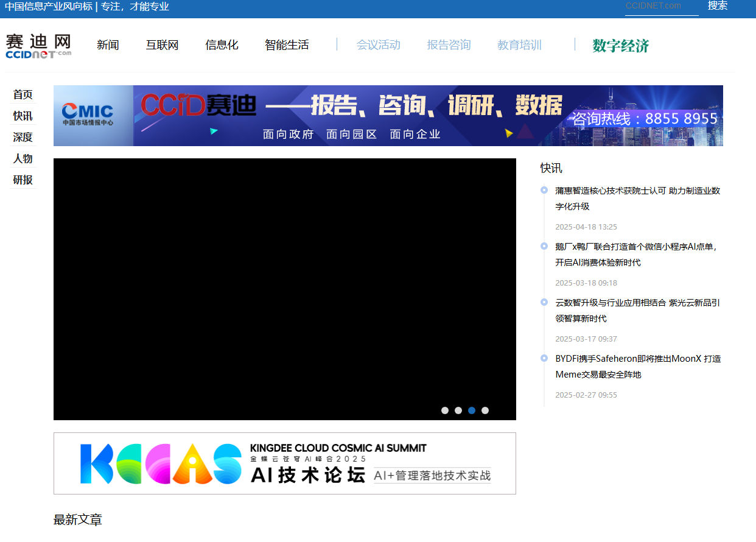This screenshot has width=756, height=542.
Task: Switch to the 快讯 sidebar tab
Action: point(23,116)
